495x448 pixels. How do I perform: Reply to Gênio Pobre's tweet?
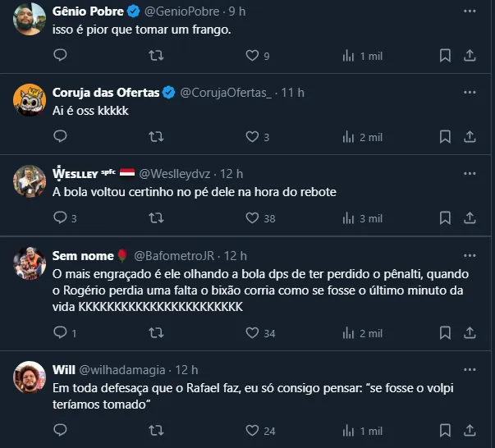tap(60, 55)
